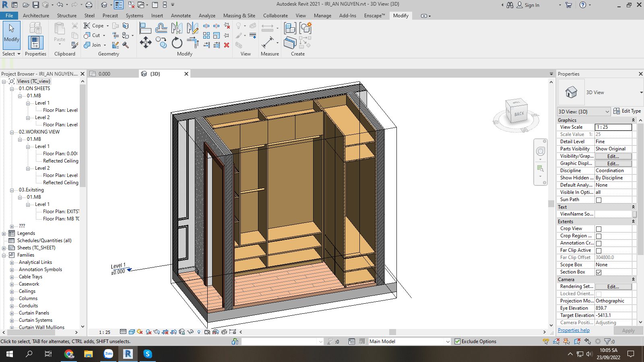Switch to the Annotate ribbon tab
Viewport: 644px width, 362px height.
pyautogui.click(x=181, y=16)
